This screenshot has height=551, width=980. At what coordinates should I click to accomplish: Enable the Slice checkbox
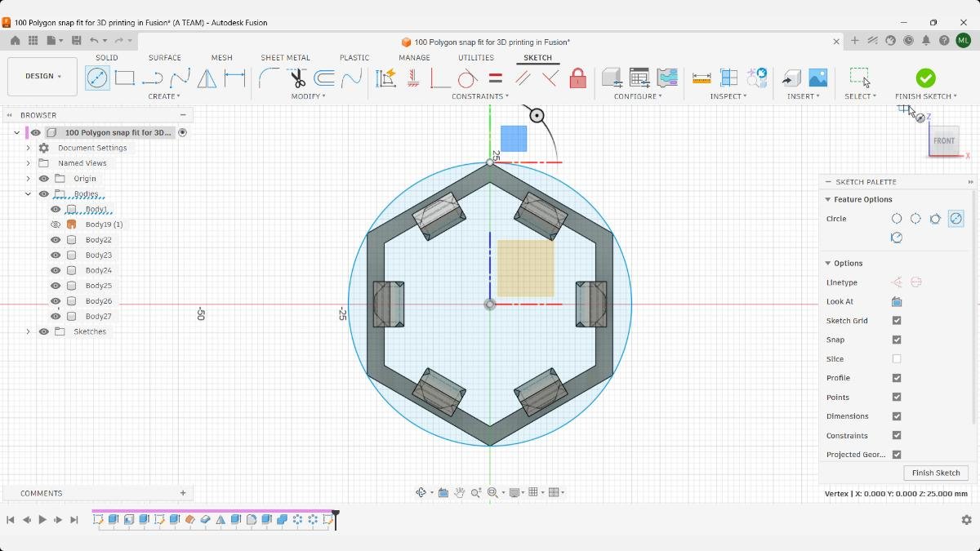click(897, 359)
